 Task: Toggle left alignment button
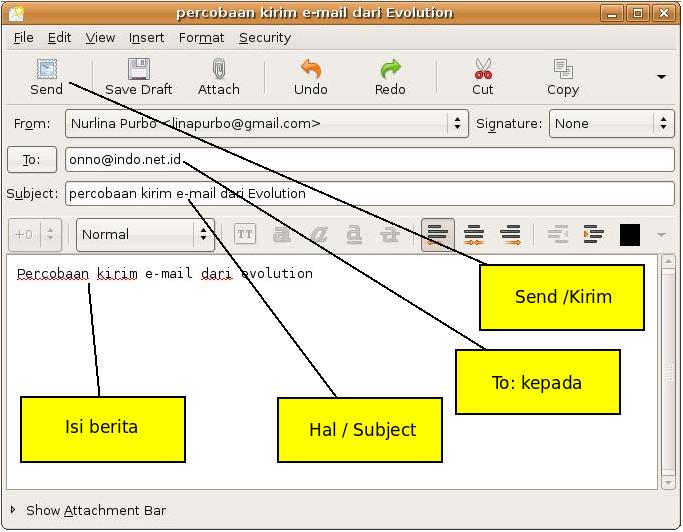pyautogui.click(x=437, y=235)
